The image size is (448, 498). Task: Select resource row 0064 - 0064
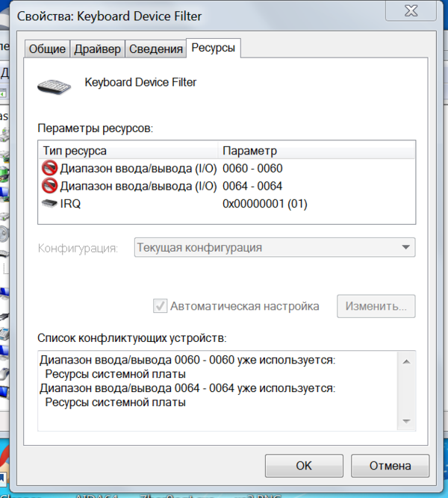tap(226, 186)
